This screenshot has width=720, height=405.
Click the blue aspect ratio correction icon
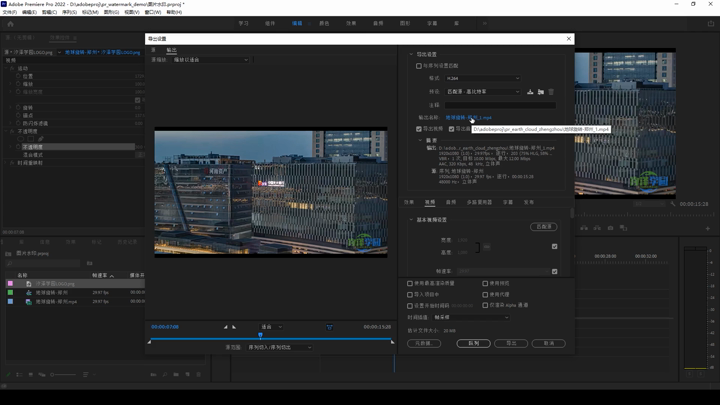[x=329, y=327]
